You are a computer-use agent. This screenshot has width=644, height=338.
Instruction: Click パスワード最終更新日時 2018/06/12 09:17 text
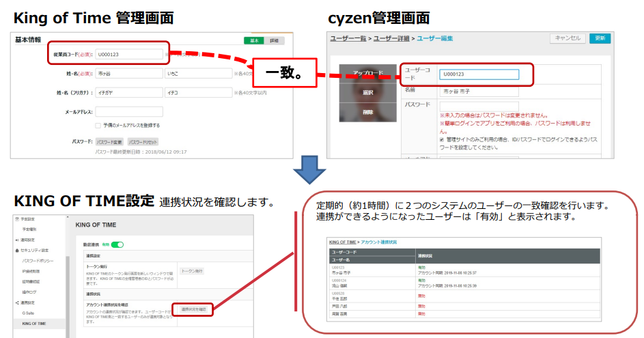141,152
